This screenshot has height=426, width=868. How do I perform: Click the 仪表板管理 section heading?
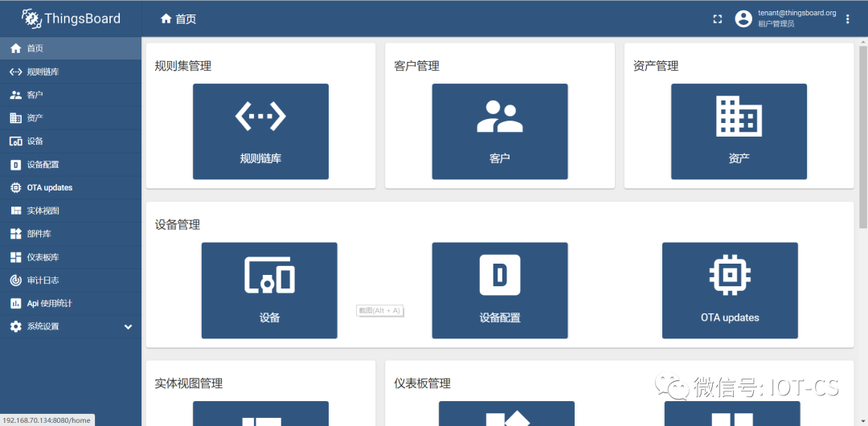423,383
